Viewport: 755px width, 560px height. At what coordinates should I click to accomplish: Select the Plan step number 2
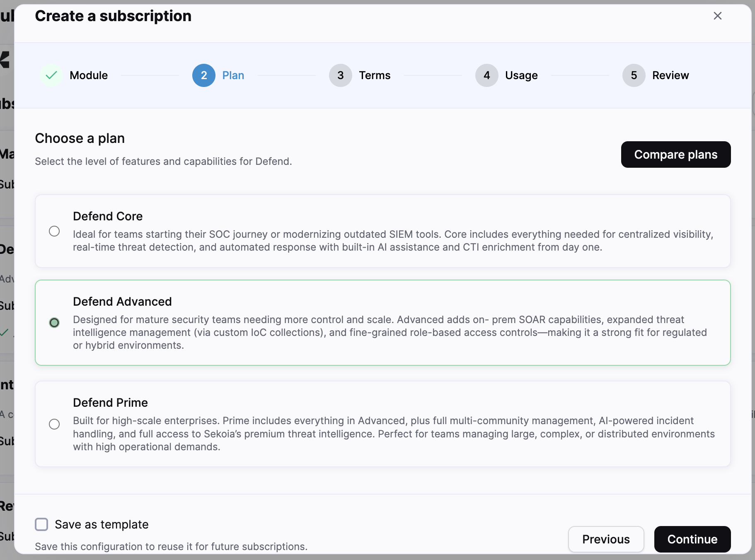(x=204, y=75)
